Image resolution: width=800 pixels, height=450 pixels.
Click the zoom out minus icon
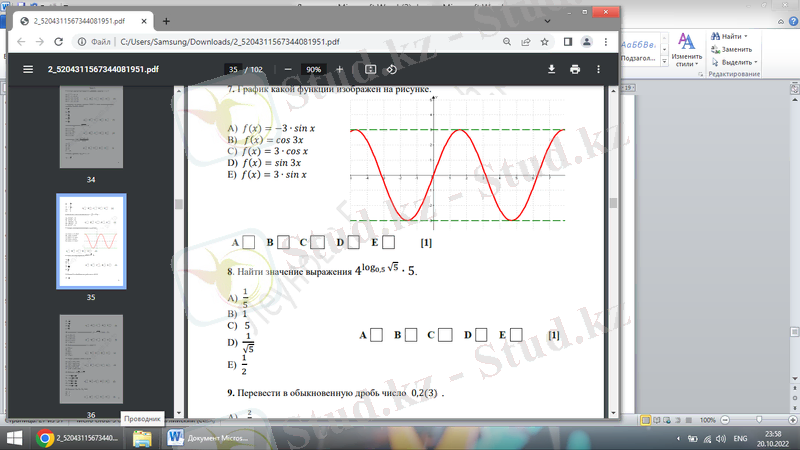pos(288,69)
